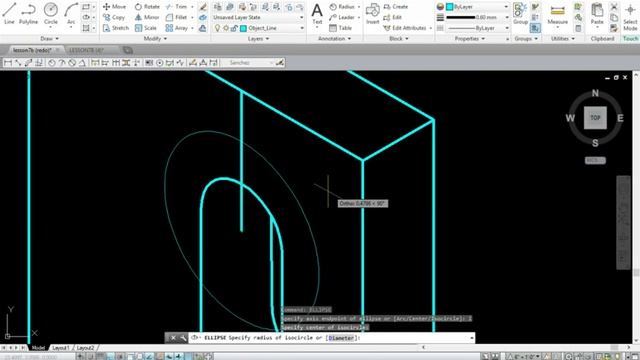Click Edit Attributes
This screenshot has width=640, height=360.
pos(405,28)
